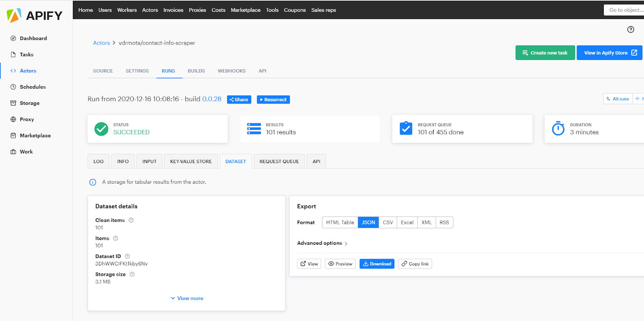The width and height of the screenshot is (644, 321).
Task: Show help for Items
Action: 116,238
